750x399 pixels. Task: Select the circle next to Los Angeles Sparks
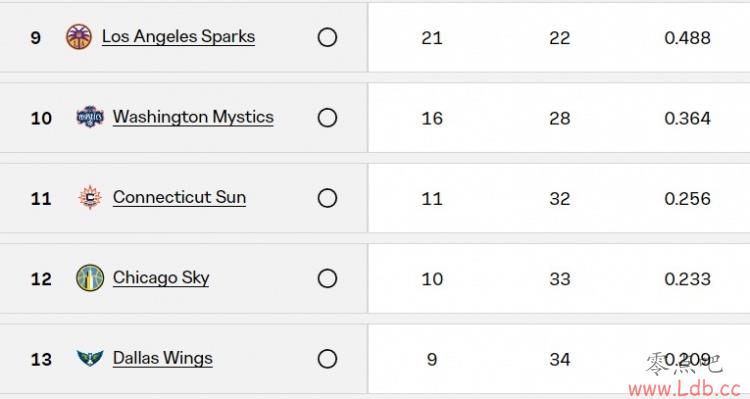click(x=327, y=37)
